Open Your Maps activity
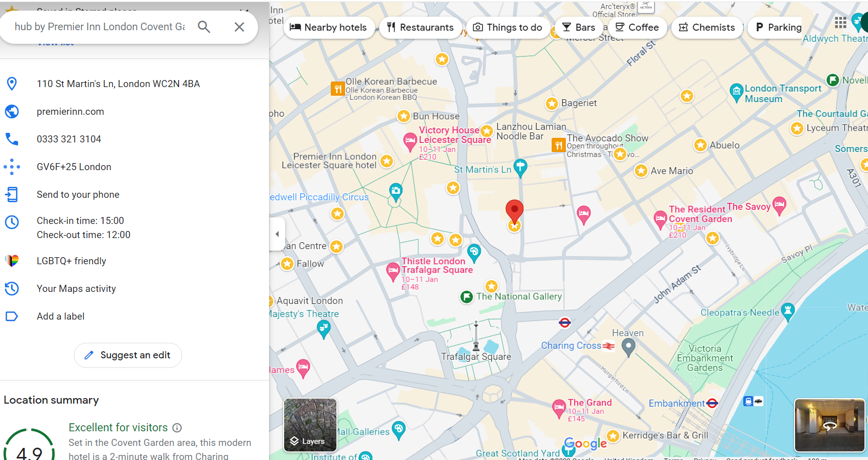Screen dimensions: 868x460 (x=76, y=289)
